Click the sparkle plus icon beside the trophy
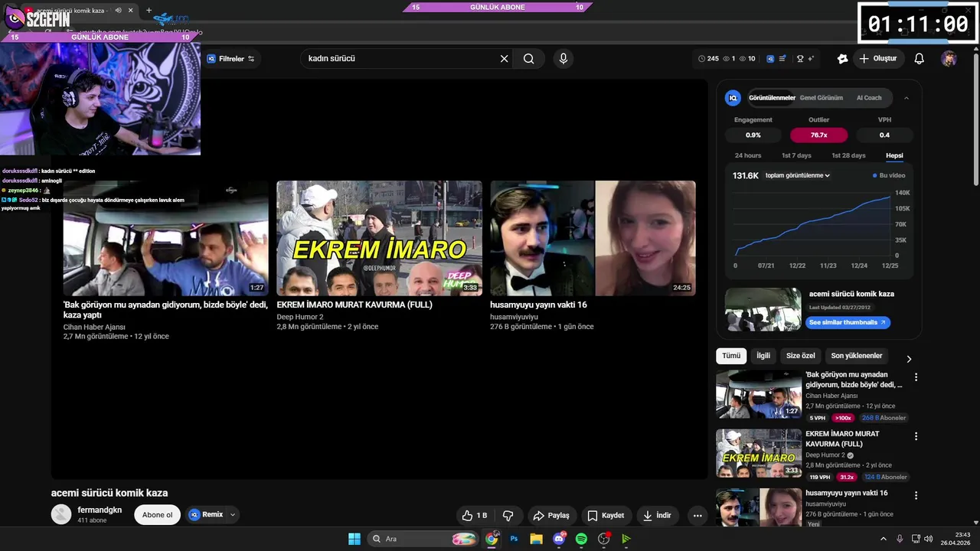 (811, 59)
